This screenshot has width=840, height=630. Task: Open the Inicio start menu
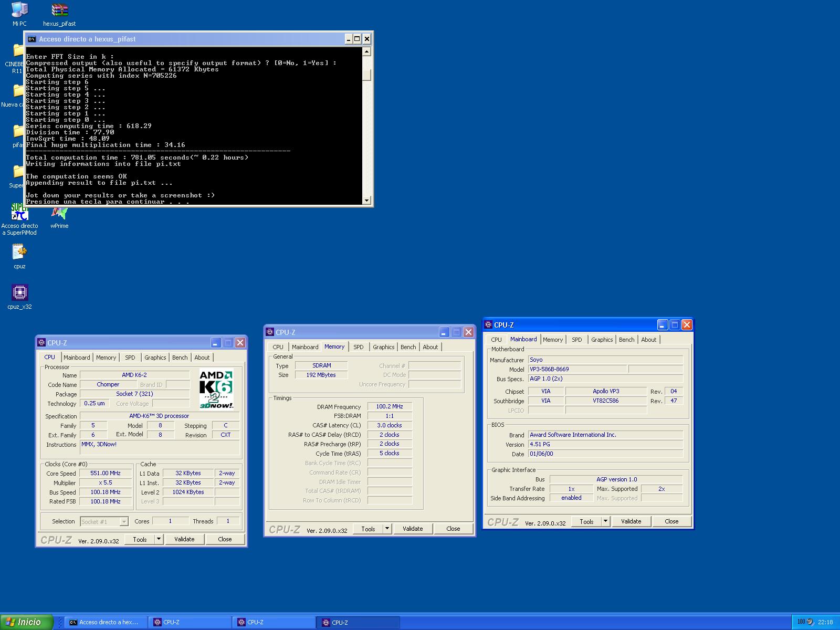[x=26, y=622]
